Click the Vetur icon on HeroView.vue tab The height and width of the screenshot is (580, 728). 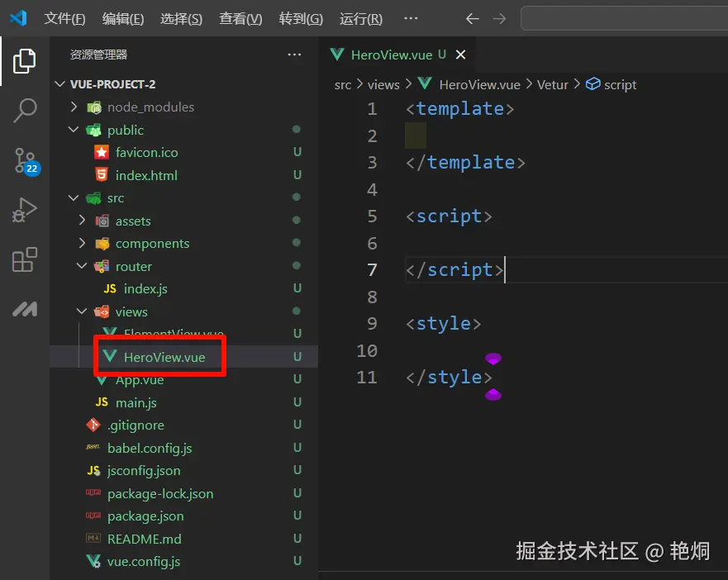pos(337,55)
